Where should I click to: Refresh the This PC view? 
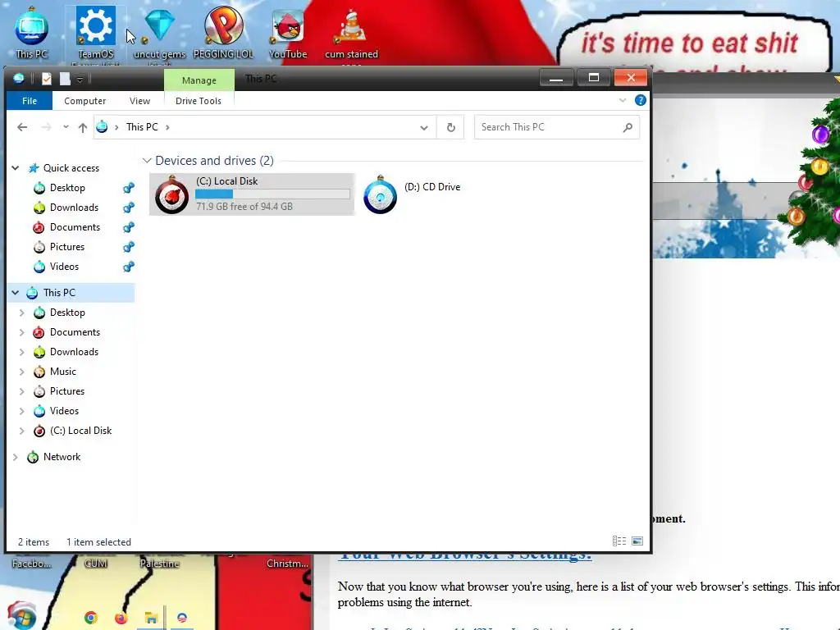click(x=451, y=127)
